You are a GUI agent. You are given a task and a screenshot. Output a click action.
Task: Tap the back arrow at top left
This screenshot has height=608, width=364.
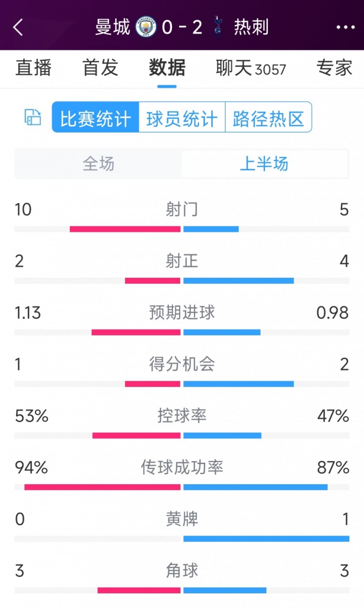[18, 28]
